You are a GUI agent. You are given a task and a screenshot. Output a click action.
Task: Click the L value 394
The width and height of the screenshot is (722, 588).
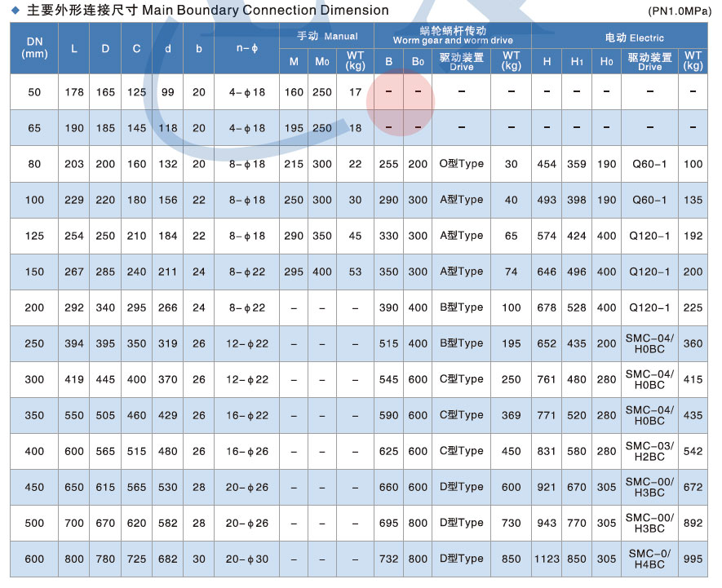click(x=74, y=343)
